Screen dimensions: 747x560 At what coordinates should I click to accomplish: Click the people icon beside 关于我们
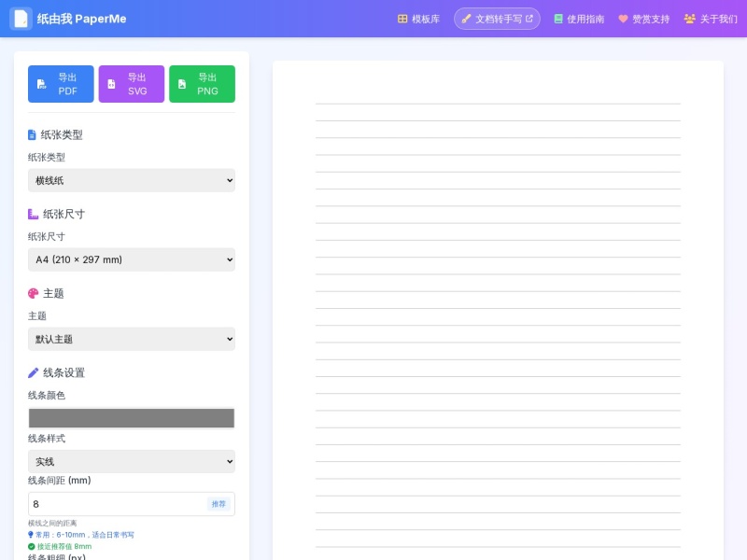pyautogui.click(x=689, y=19)
